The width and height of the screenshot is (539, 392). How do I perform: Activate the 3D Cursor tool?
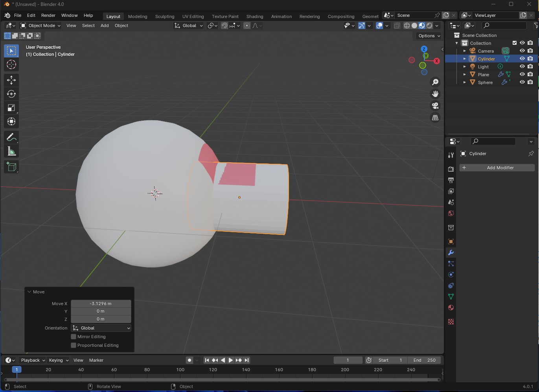(11, 64)
